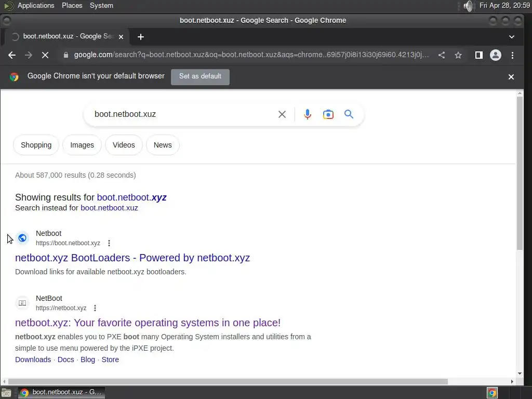The height and width of the screenshot is (399, 532).
Task: Open netboot.xyz BootLoaders result
Action: 132,258
